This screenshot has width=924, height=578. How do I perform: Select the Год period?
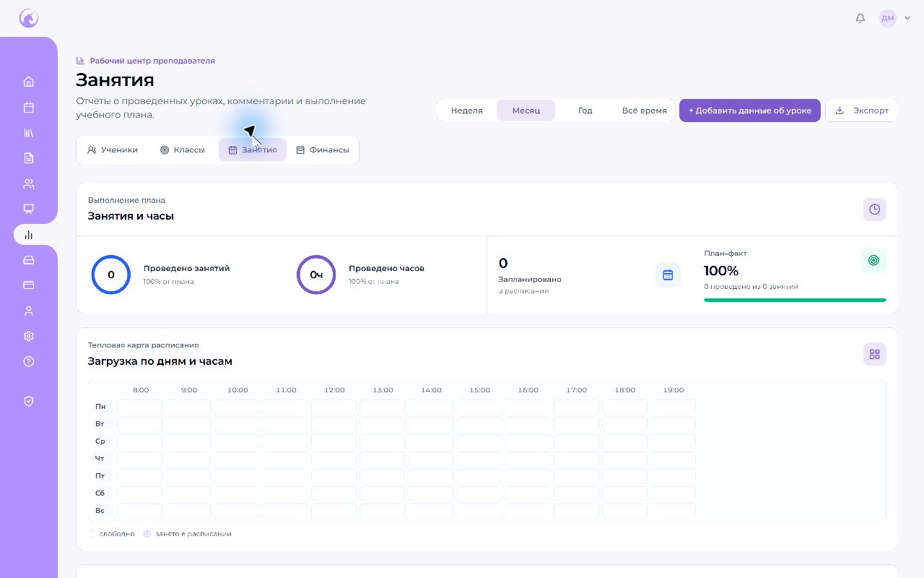pyautogui.click(x=585, y=111)
